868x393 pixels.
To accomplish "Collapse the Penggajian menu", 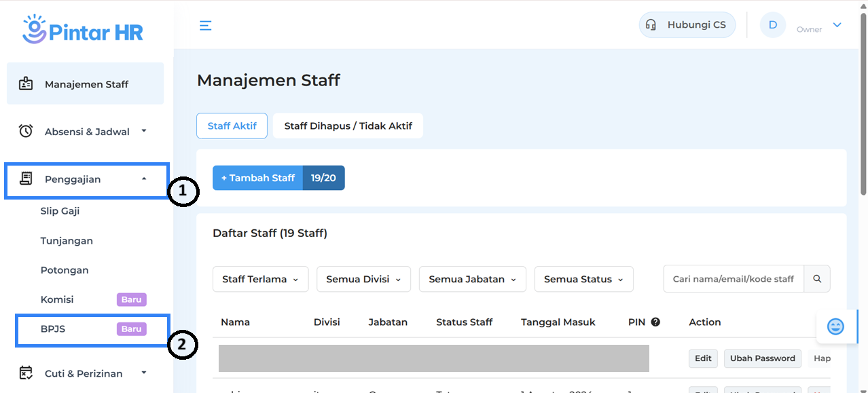I will (87, 179).
